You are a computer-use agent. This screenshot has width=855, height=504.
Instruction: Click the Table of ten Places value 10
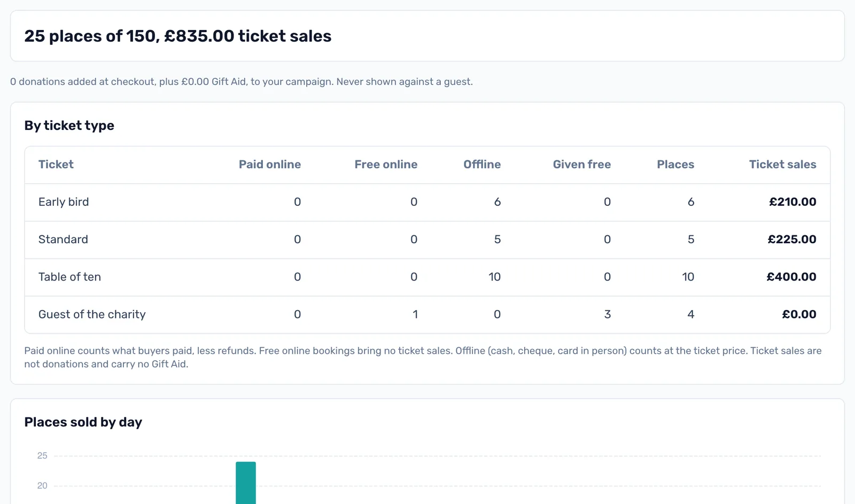point(688,277)
